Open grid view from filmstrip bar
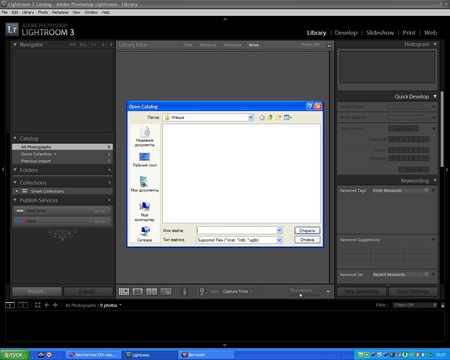Image resolution: width=450 pixels, height=360 pixels. [38, 305]
